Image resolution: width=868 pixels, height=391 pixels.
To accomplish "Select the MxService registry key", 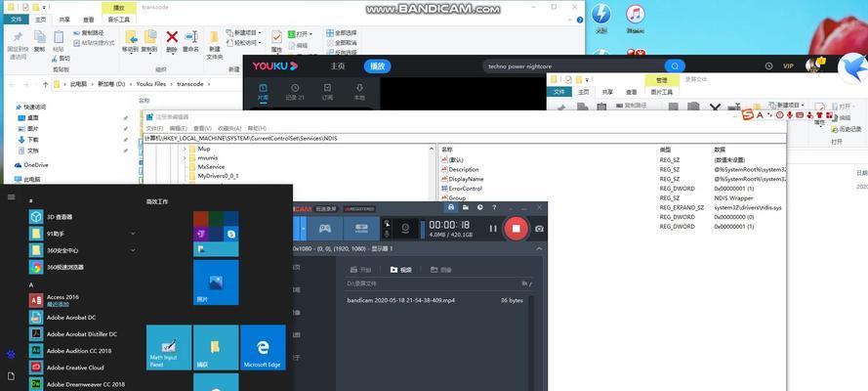I will coord(211,167).
